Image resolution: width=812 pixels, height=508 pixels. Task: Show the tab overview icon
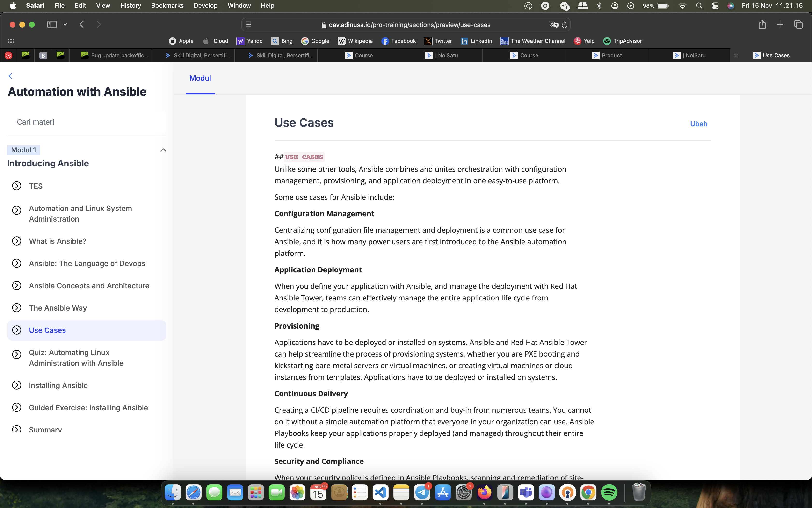(x=798, y=24)
